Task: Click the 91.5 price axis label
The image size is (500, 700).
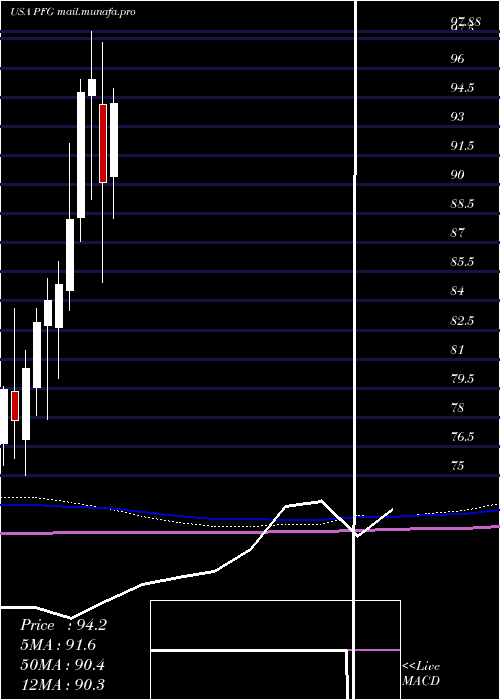Action: coord(462,146)
